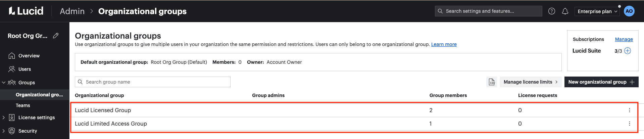Export groups with the CSV icon
644x139 pixels.
coord(492,82)
